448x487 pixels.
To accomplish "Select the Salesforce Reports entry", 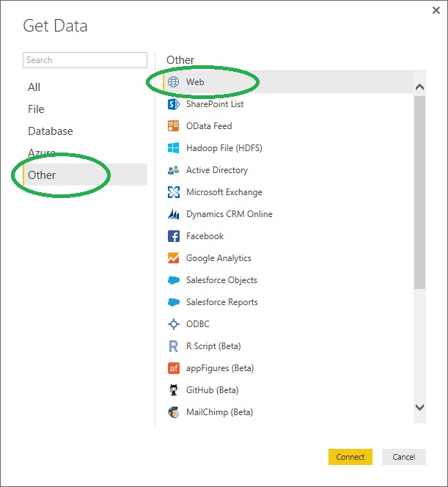I will (221, 302).
